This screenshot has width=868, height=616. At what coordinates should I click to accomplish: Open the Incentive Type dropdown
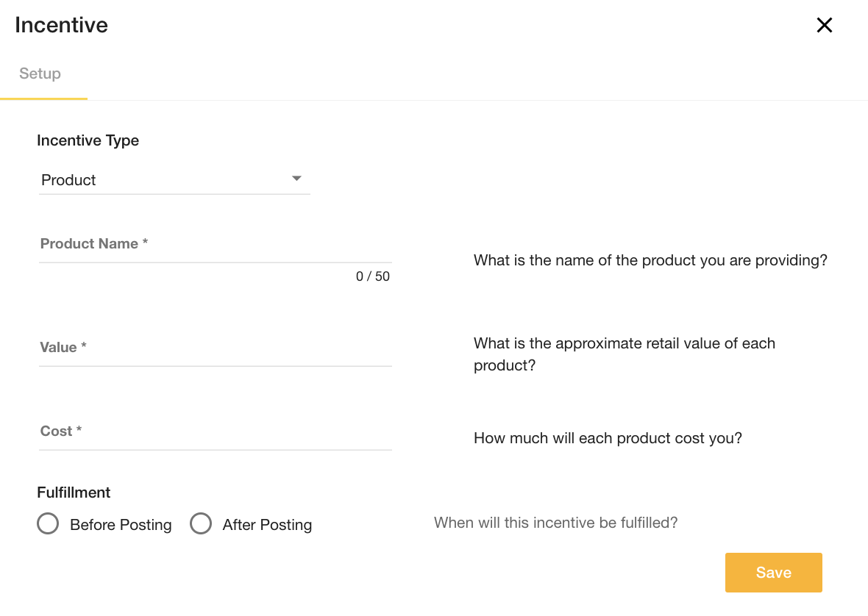174,179
